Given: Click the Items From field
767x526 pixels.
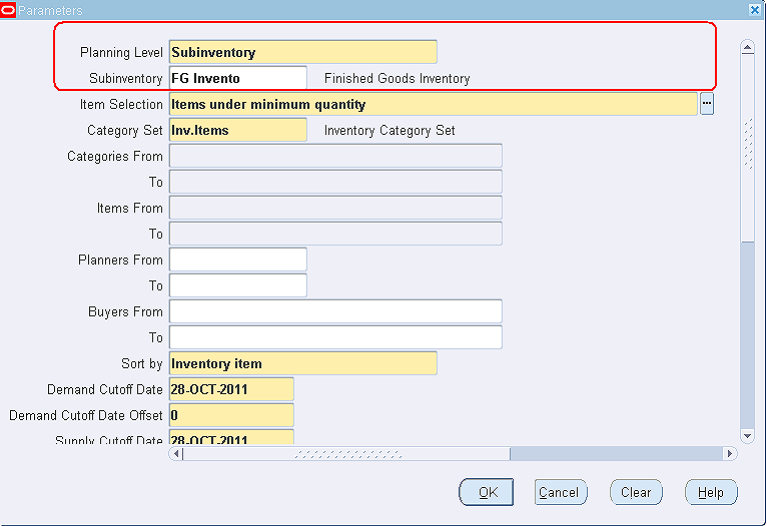Looking at the screenshot, I should tap(336, 207).
